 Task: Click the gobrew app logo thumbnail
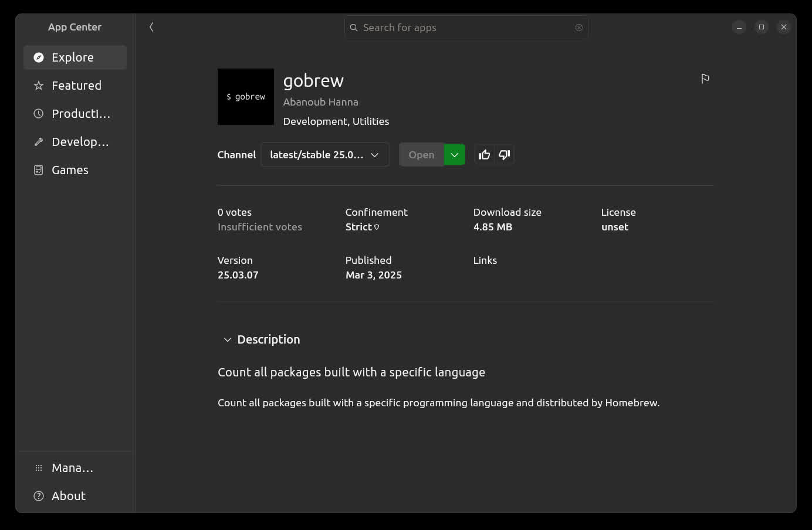click(x=246, y=97)
